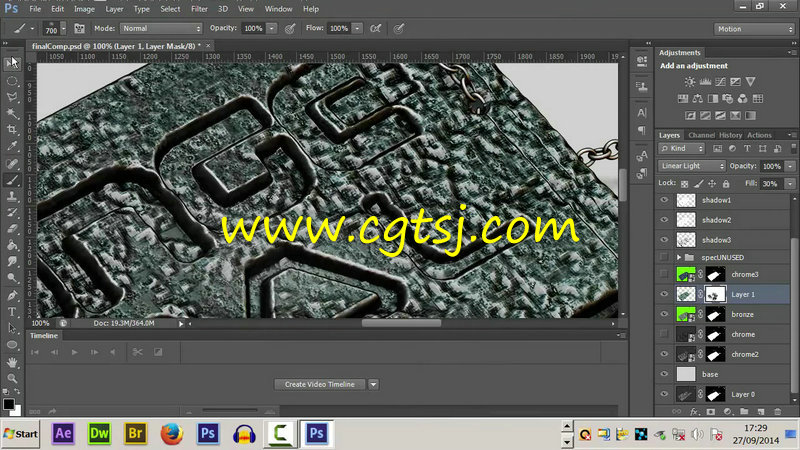Hide the shadow3 layer
Viewport: 800px width, 450px height.
(x=664, y=240)
